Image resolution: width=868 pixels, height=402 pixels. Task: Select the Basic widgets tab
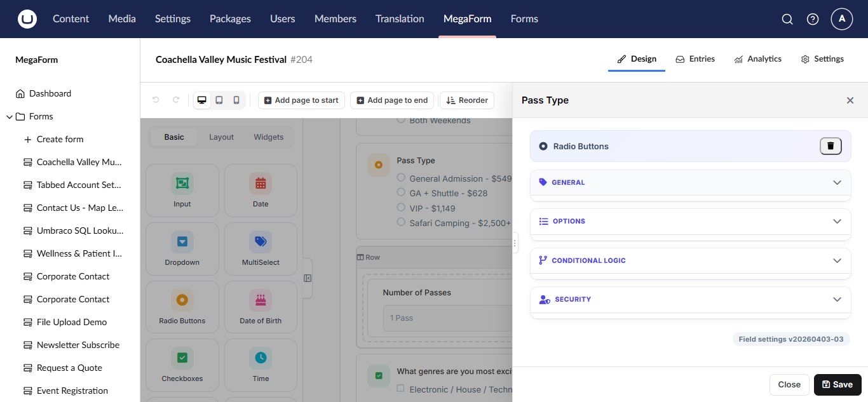pos(174,137)
